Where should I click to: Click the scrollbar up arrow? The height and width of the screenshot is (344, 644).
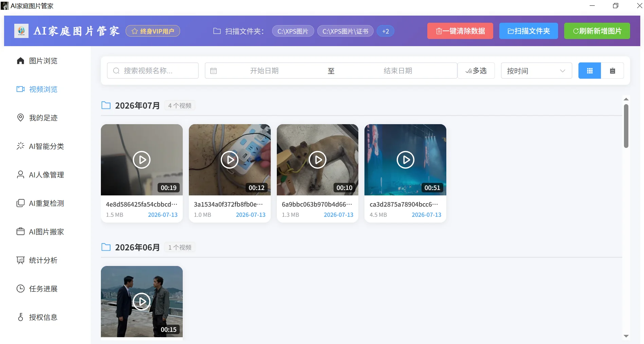tap(626, 99)
